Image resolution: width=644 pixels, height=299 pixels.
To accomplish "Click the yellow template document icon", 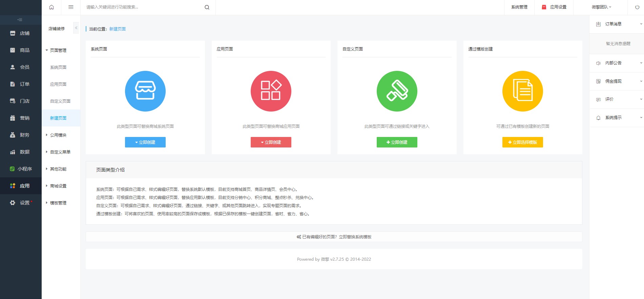I will [522, 91].
